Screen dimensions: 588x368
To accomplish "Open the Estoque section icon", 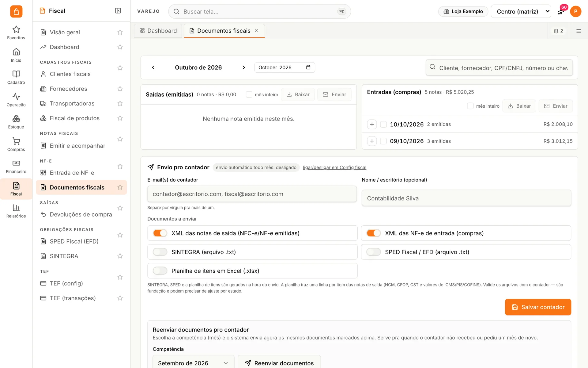I will [16, 122].
